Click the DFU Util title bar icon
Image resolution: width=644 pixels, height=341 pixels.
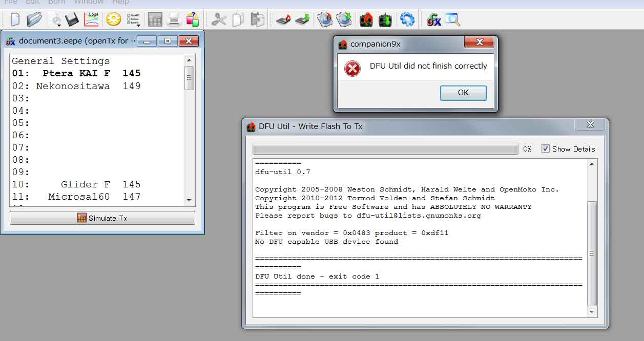(x=251, y=126)
